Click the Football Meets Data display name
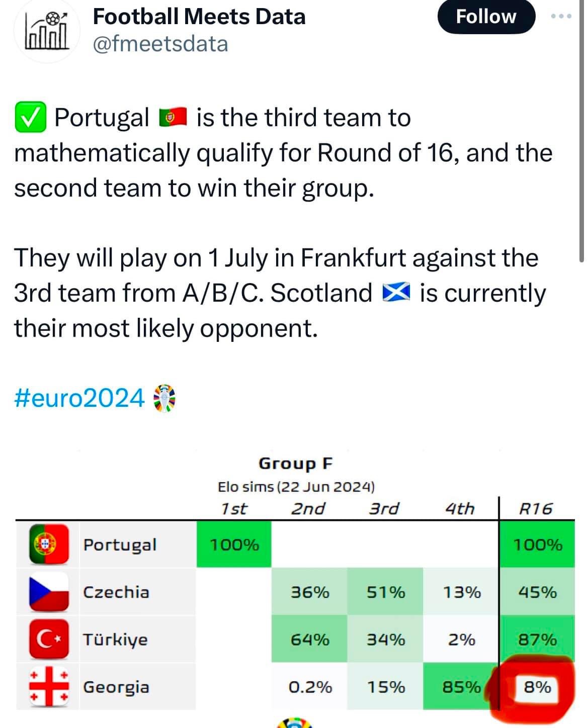 click(x=199, y=17)
